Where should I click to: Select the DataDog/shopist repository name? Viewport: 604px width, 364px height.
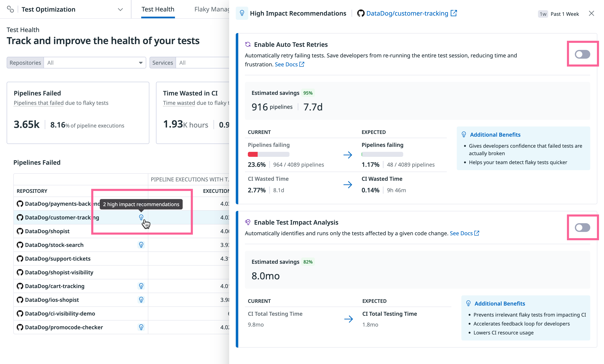(47, 231)
